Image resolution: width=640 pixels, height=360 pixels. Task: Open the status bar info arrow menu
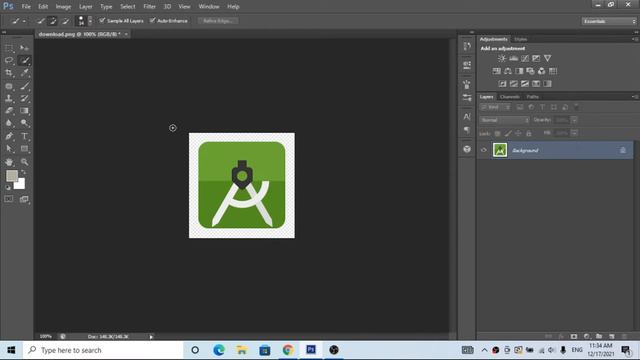click(151, 337)
